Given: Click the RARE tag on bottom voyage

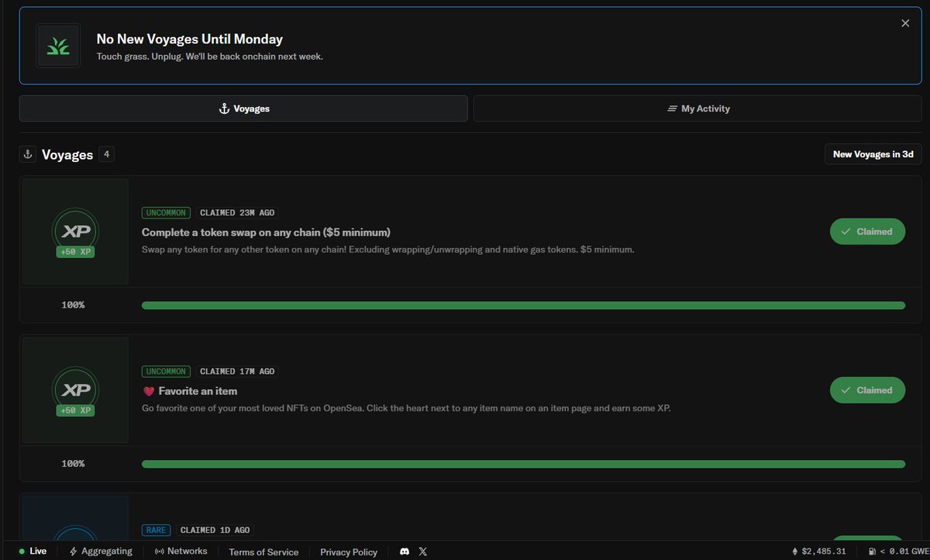Looking at the screenshot, I should click(x=157, y=530).
